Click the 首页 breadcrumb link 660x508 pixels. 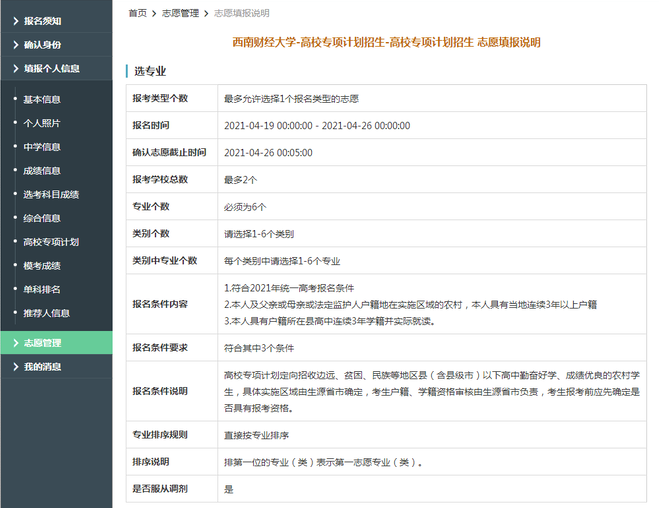pyautogui.click(x=138, y=13)
